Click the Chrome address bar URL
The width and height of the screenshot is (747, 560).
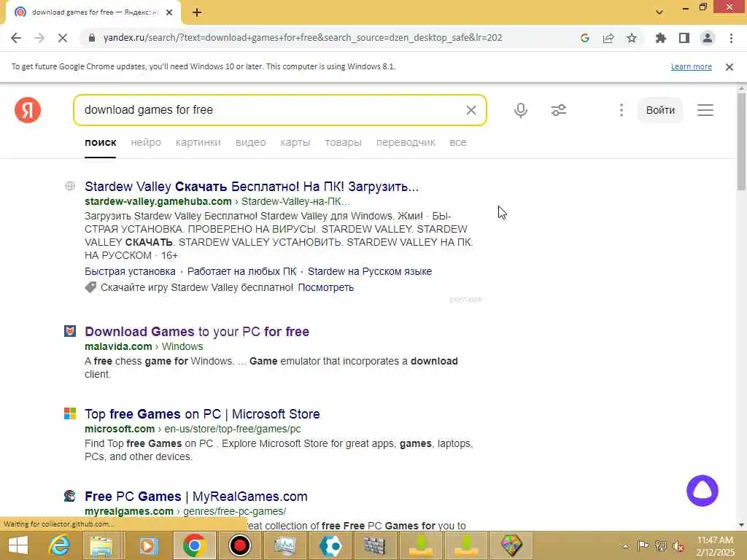pyautogui.click(x=303, y=38)
